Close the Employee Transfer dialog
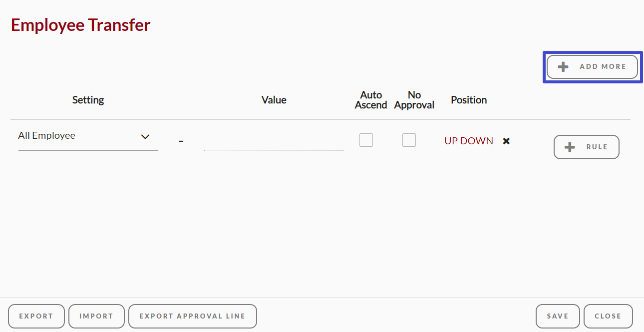 (x=608, y=316)
